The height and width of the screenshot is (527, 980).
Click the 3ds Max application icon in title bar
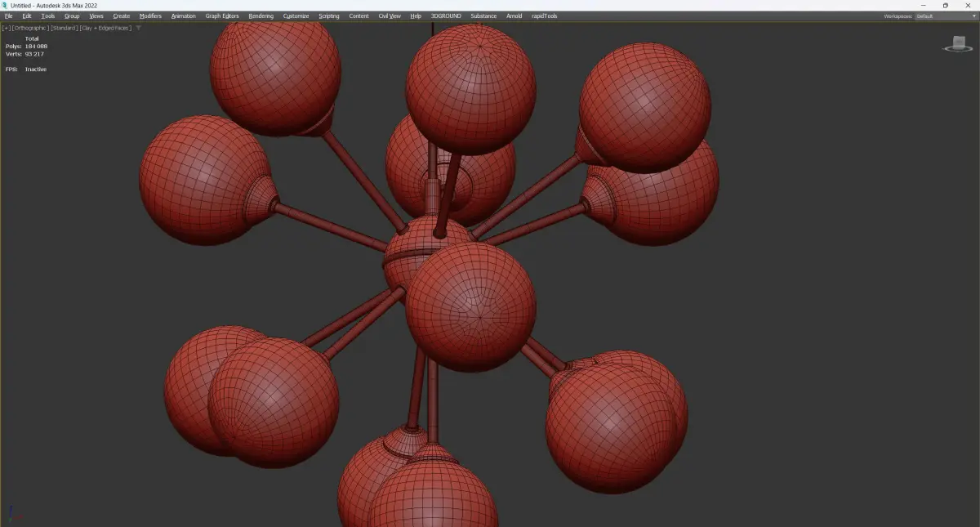point(4,5)
